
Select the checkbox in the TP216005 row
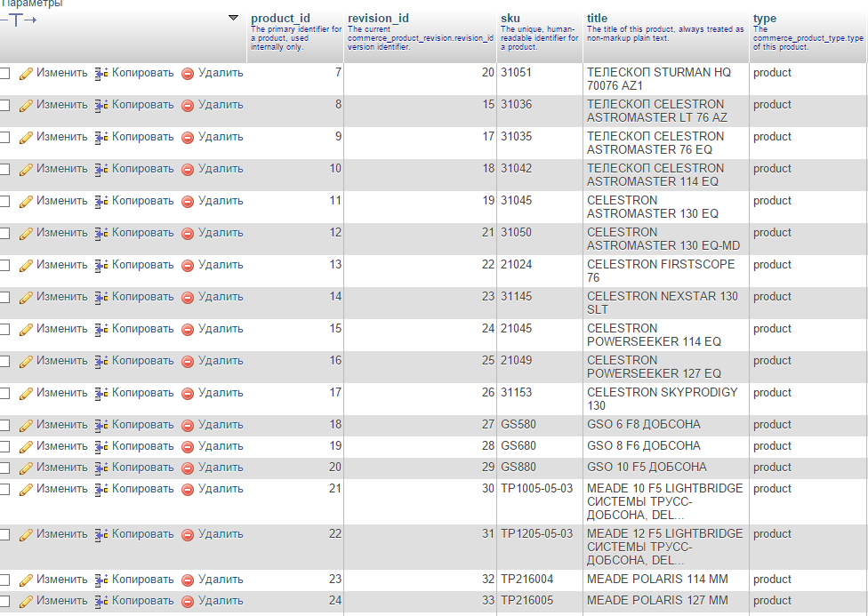pos(4,602)
